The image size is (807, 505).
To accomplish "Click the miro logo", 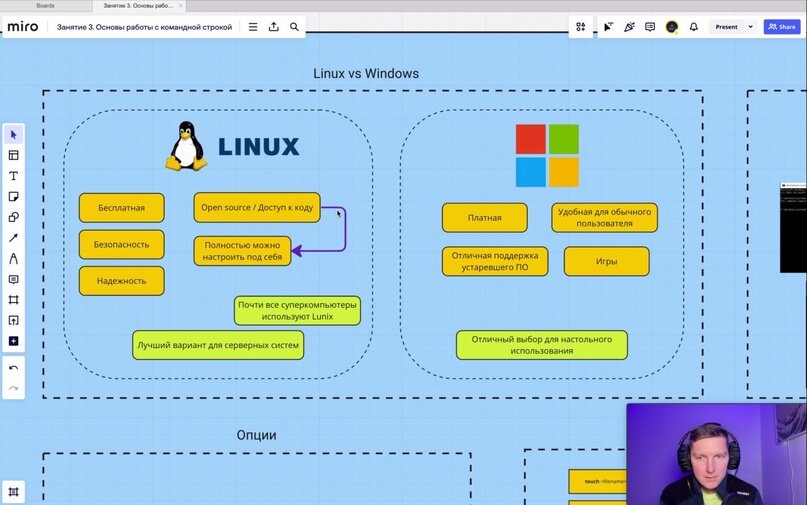I will pos(23,27).
